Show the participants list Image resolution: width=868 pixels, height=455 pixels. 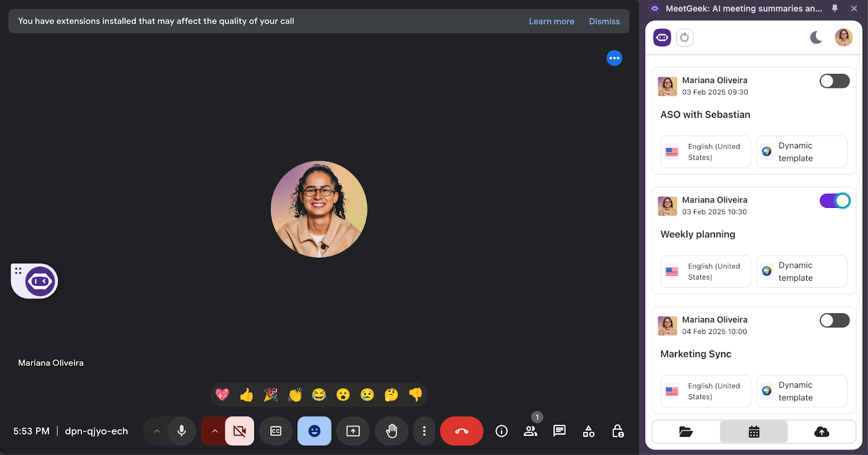tap(530, 431)
